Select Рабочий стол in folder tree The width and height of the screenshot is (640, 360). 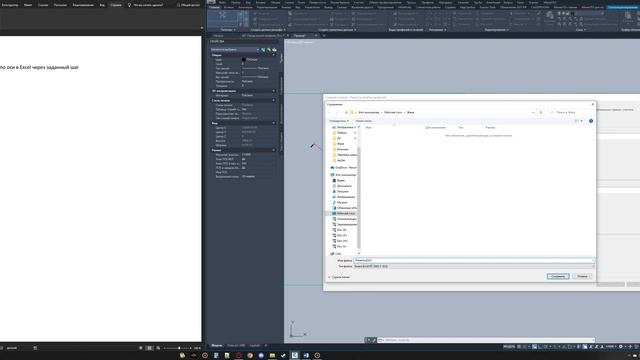[346, 213]
